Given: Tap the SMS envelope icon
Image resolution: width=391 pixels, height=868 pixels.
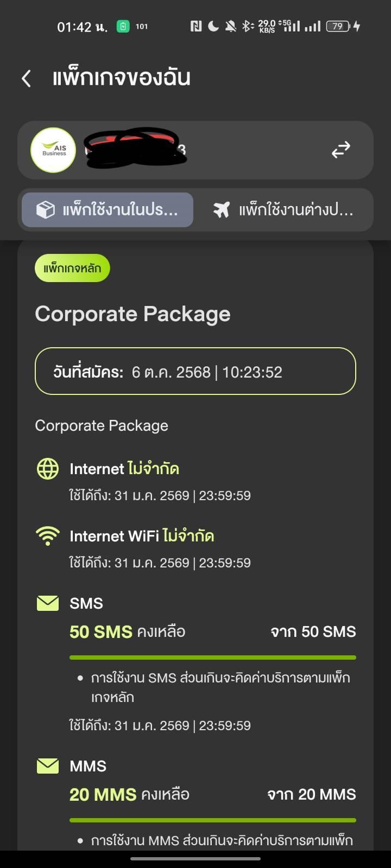Looking at the screenshot, I should (48, 603).
